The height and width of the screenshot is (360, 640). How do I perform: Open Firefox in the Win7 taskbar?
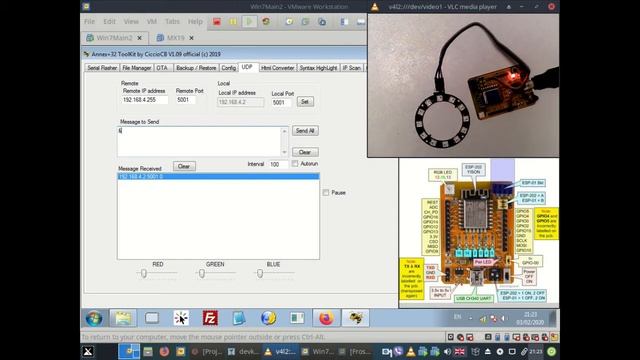tap(326, 318)
